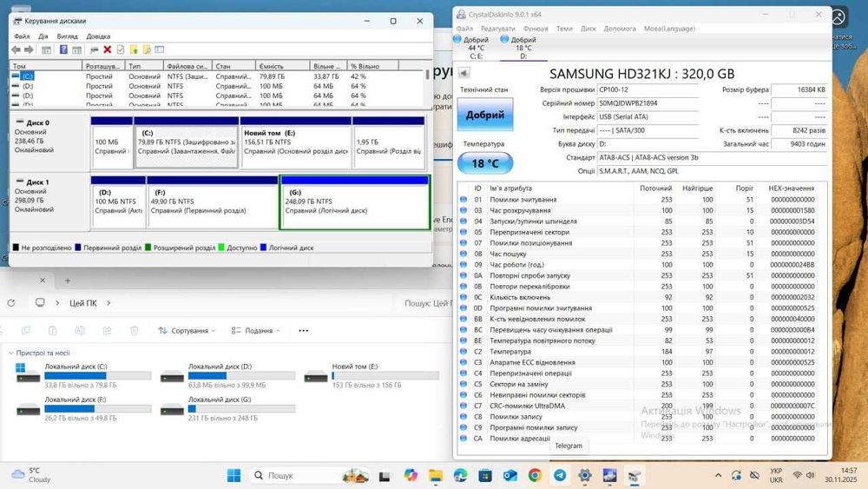This screenshot has height=489, width=868.
Task: Click the Forward arrow in Disk Management toolbar
Action: click(x=29, y=50)
